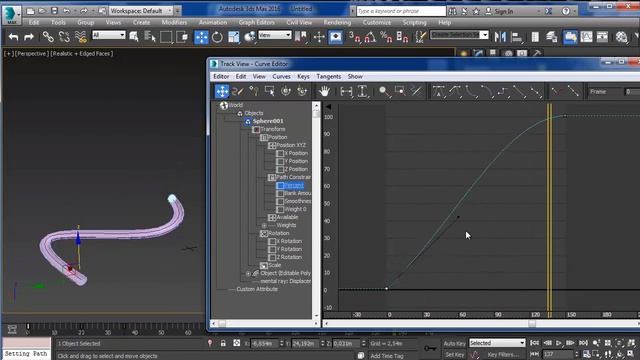
Task: Open the Keys menu in Curve Editor
Action: click(303, 76)
